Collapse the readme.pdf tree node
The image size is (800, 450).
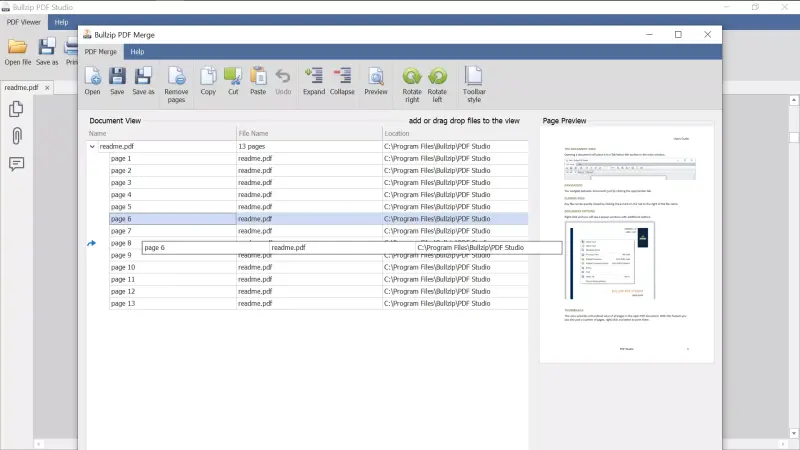coord(92,146)
